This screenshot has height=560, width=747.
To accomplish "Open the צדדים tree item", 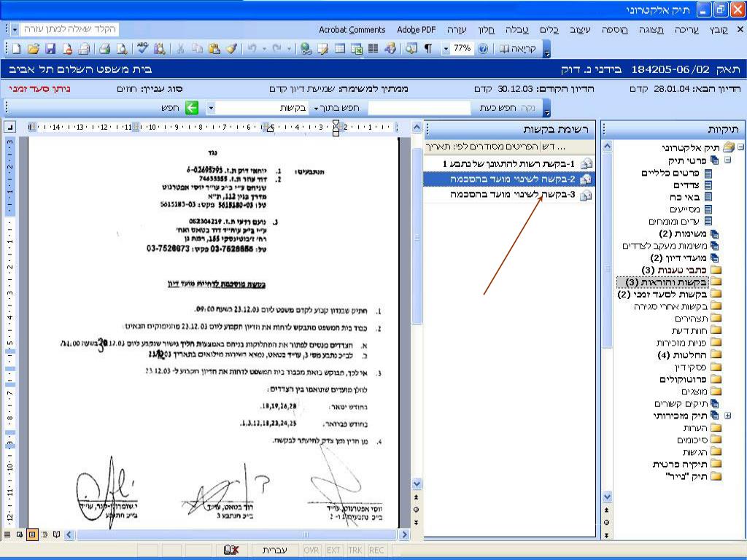I will pyautogui.click(x=693, y=184).
